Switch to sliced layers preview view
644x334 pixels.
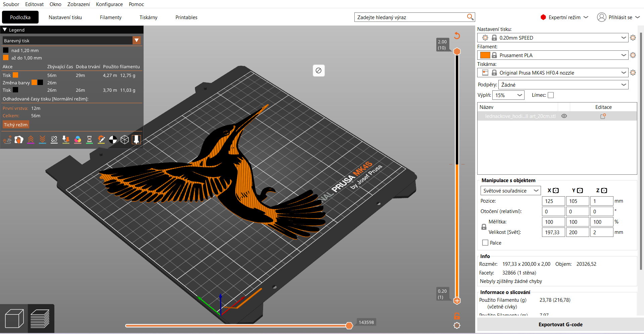[x=40, y=319]
